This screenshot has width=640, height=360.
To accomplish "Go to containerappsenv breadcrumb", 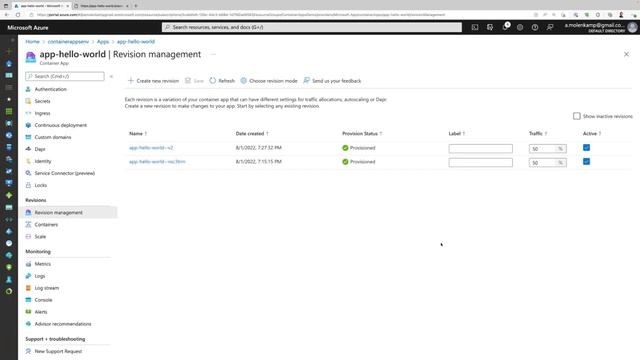I will 68,42.
